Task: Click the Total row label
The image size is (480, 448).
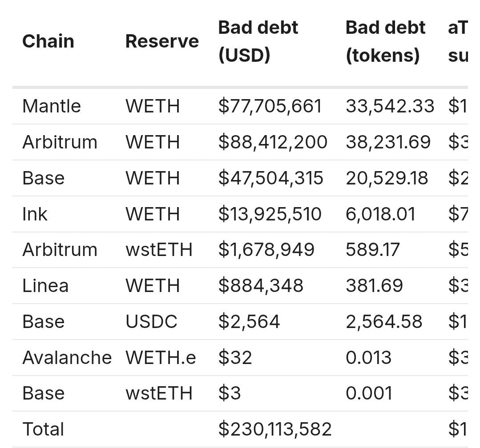Action: pos(43,429)
